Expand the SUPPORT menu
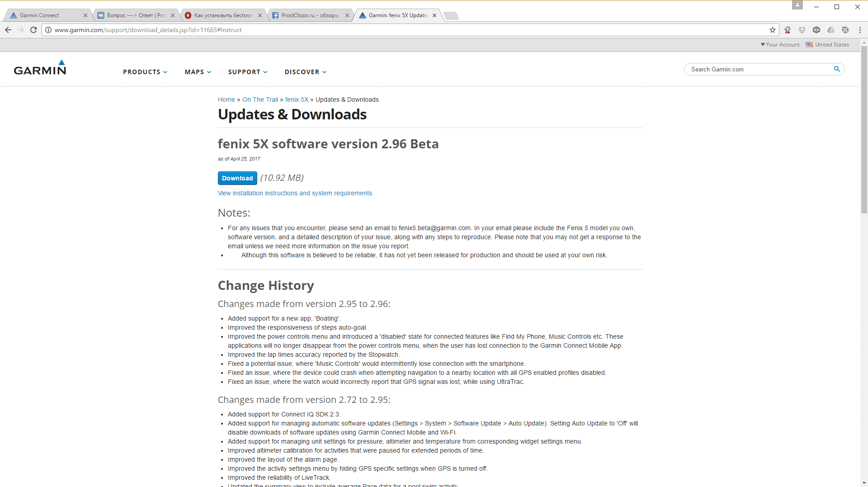The width and height of the screenshot is (868, 487). [248, 72]
